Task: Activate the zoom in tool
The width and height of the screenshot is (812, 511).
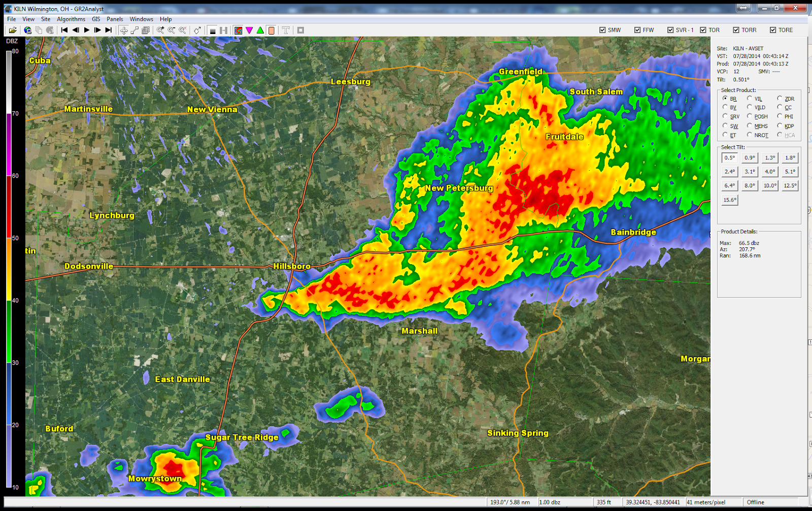Action: (x=160, y=29)
